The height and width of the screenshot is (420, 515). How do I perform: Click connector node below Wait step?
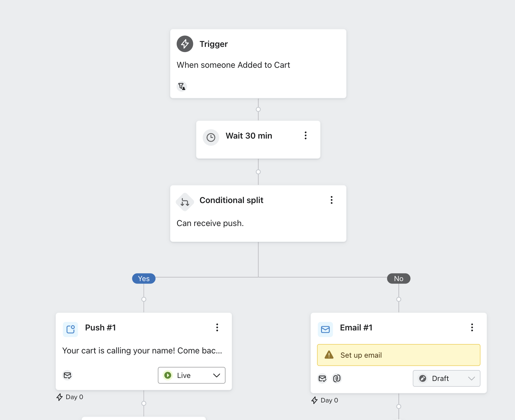[x=258, y=172]
